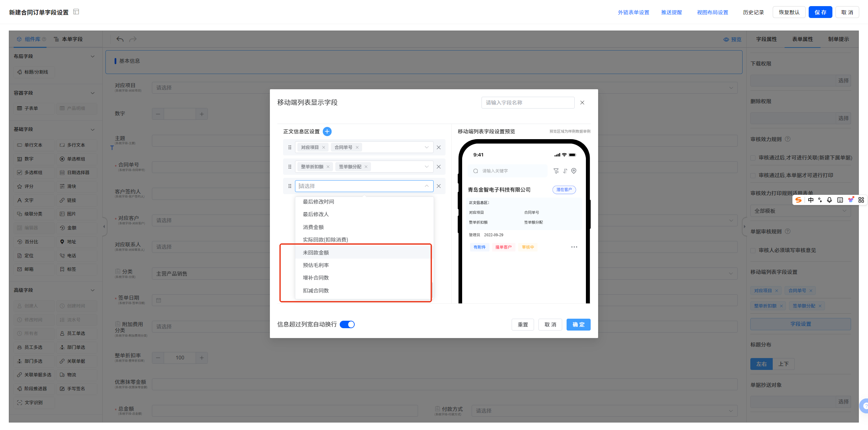Collapse the 基础字段 section
The width and height of the screenshot is (868, 430).
pos(93,129)
